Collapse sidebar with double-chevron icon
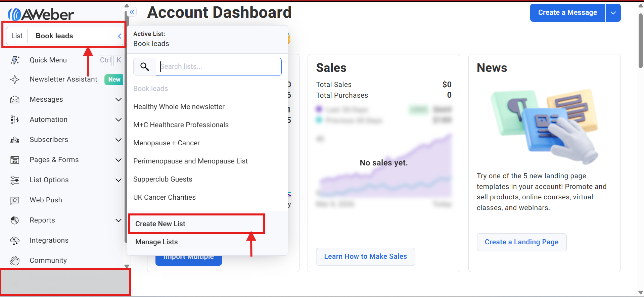Screen dimensions: 644x297 [132, 12]
